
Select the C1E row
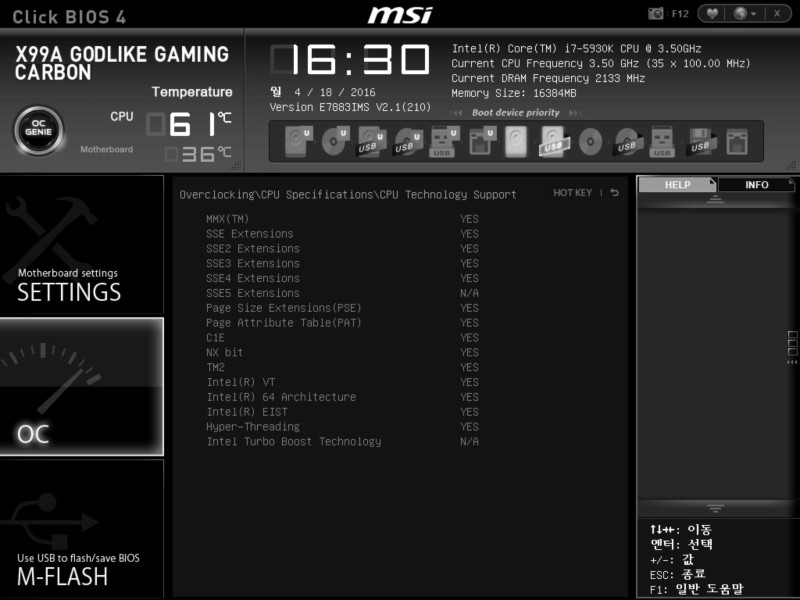pos(342,337)
